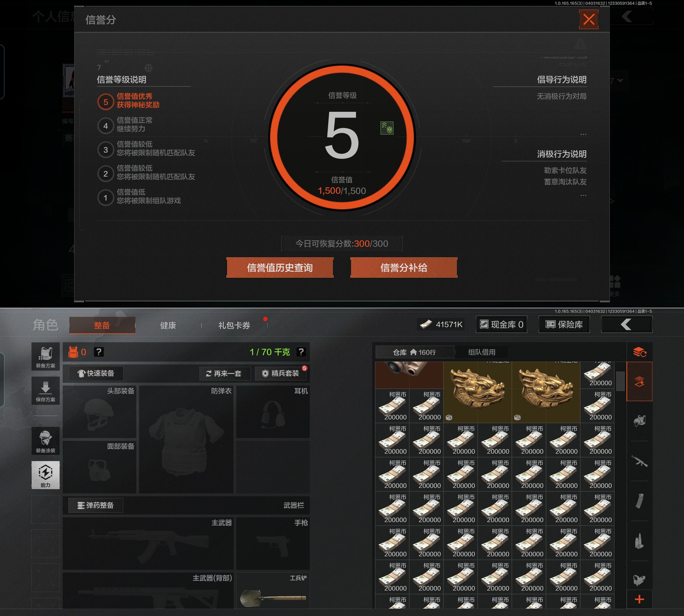Screen dimensions: 684x616
Task: Open 装备涂装 equipment skins
Action: coord(45,441)
